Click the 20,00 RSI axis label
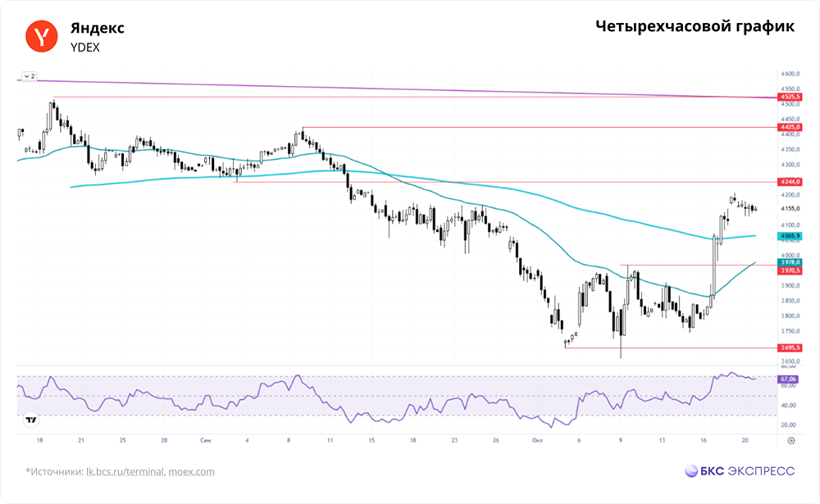The image size is (820, 504). click(788, 425)
